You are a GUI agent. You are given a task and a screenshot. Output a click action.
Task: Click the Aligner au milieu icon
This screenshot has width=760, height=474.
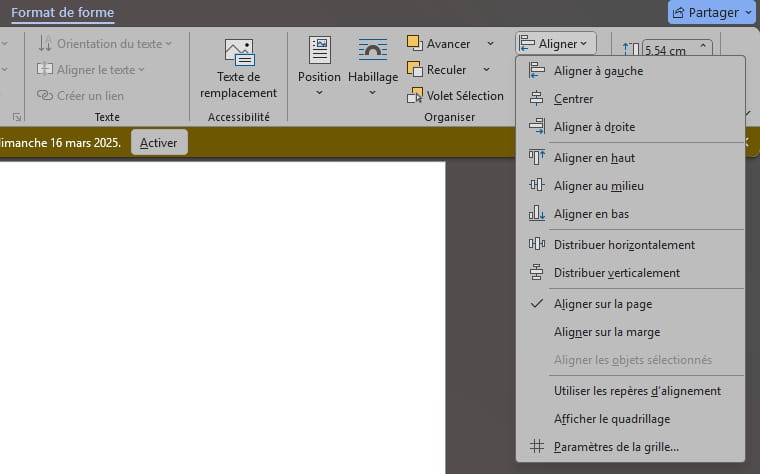click(x=537, y=185)
